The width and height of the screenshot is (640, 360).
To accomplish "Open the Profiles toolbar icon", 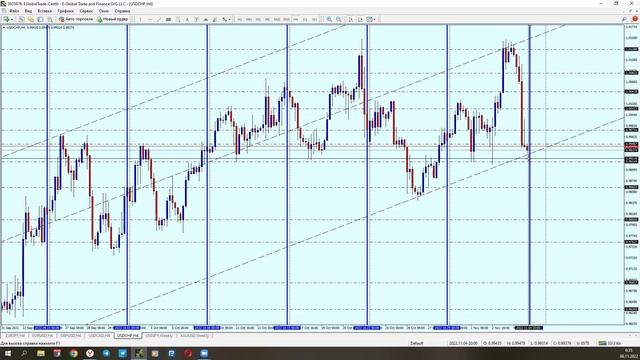I will 21,19.
